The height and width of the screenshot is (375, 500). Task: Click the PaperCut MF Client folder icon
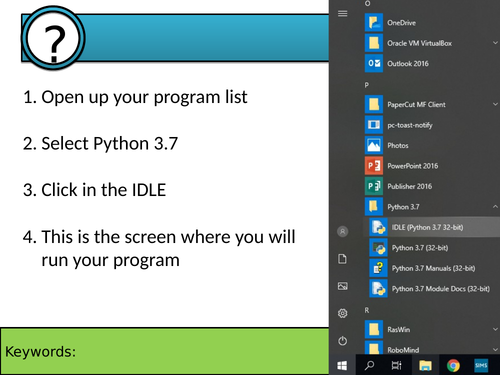[374, 104]
